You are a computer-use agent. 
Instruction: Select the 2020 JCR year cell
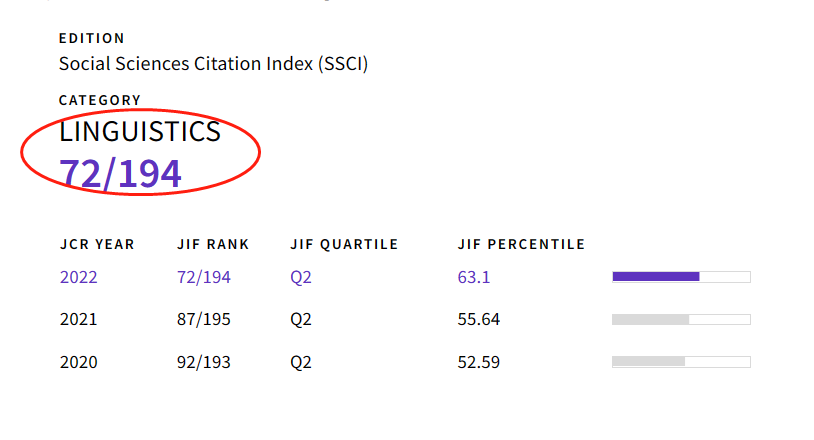[79, 362]
